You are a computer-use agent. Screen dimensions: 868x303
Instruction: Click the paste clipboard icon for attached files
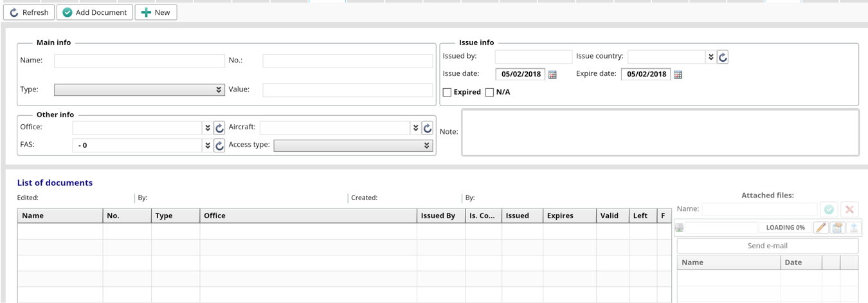(x=837, y=228)
